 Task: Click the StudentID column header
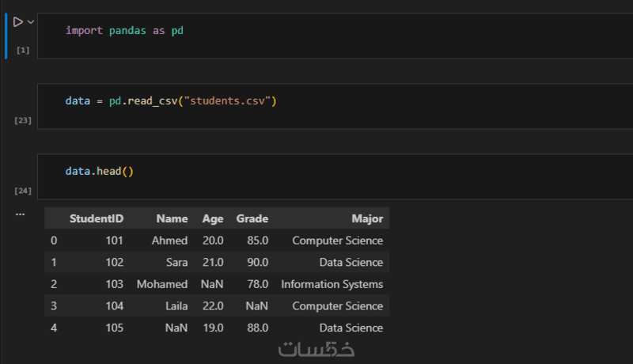point(96,219)
